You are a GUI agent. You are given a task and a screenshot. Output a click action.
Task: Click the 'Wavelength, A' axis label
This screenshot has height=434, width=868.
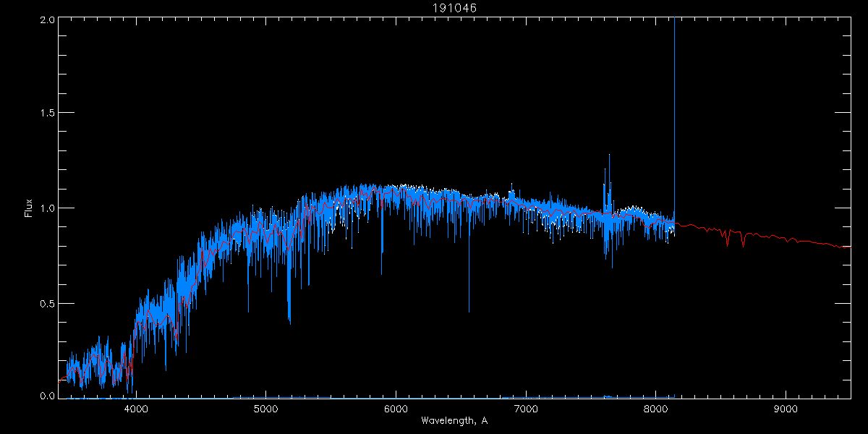pos(454,421)
